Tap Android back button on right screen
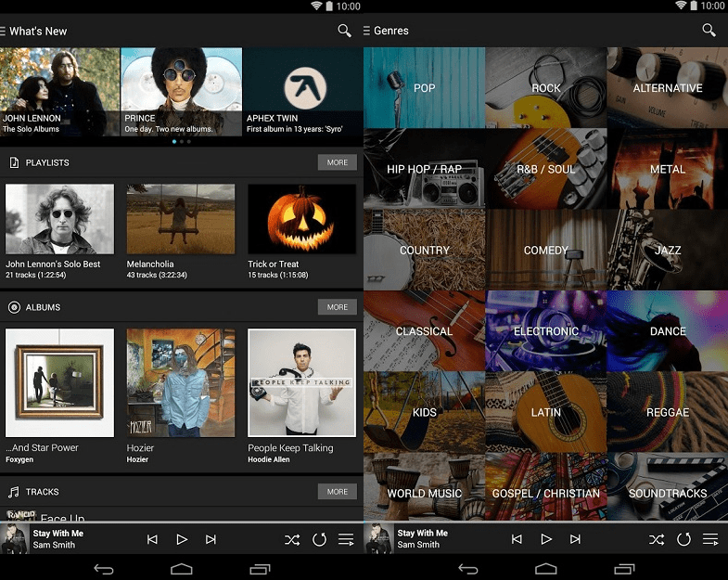The image size is (728, 580). click(468, 569)
